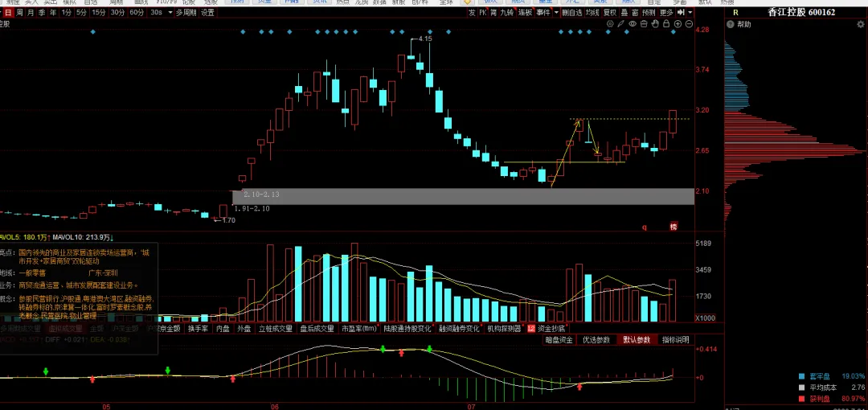Open 多周期 multi-period view
868x410 pixels.
(186, 12)
